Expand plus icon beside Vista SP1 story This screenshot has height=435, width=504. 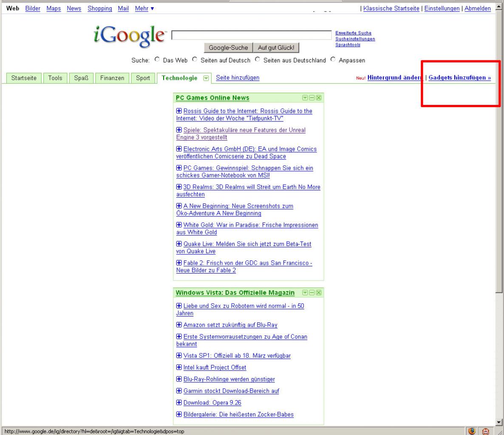coord(179,355)
